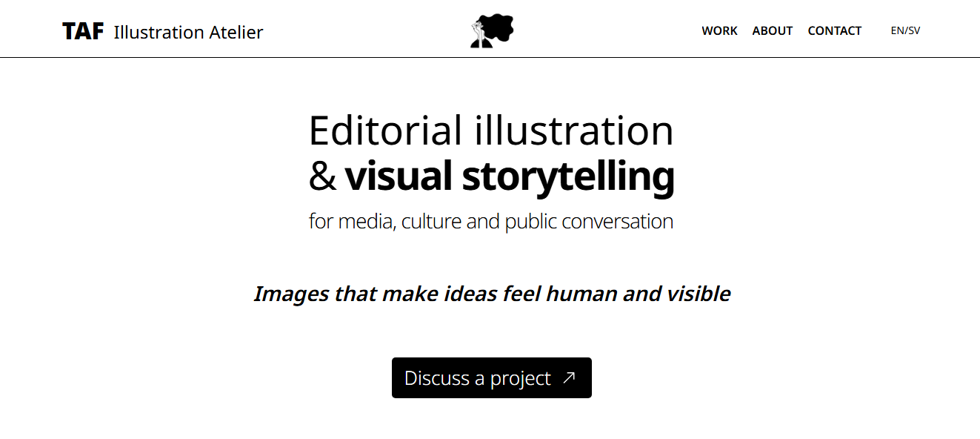Toggle the EN/SV language switcher
This screenshot has width=980, height=439.
pos(905,31)
